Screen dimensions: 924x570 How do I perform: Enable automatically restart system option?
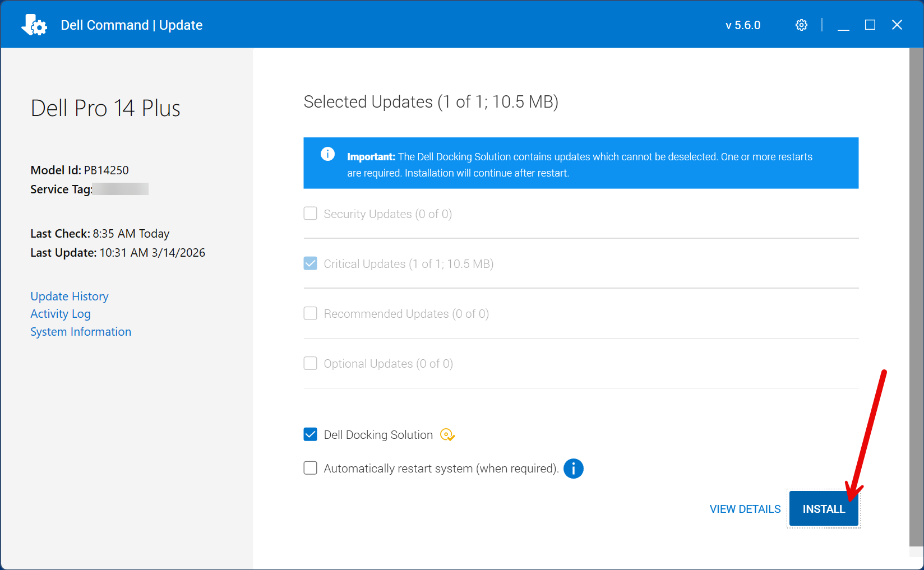pyautogui.click(x=310, y=469)
